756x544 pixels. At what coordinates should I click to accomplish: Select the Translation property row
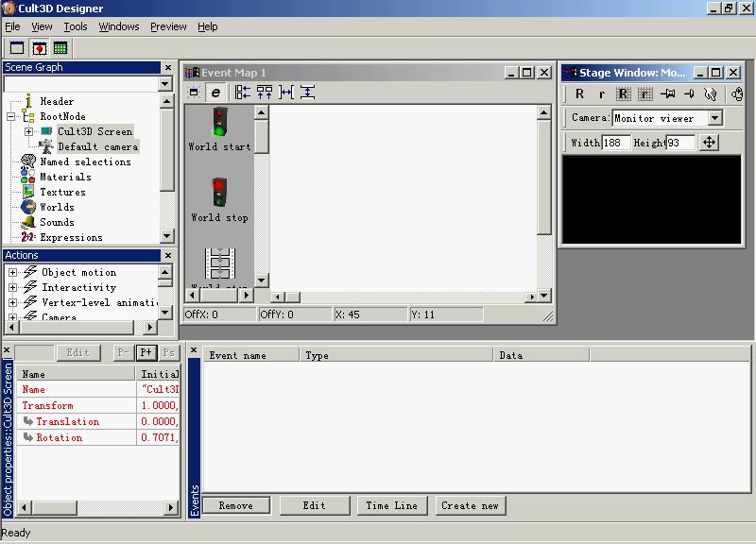(x=98, y=421)
